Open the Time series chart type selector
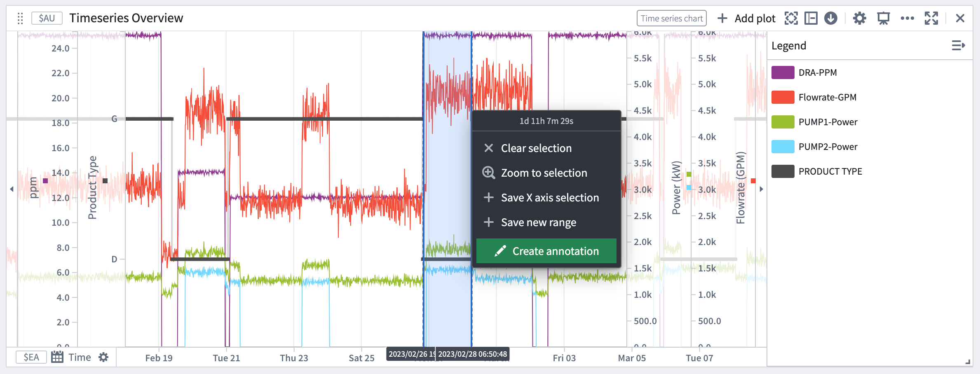980x374 pixels. (671, 19)
